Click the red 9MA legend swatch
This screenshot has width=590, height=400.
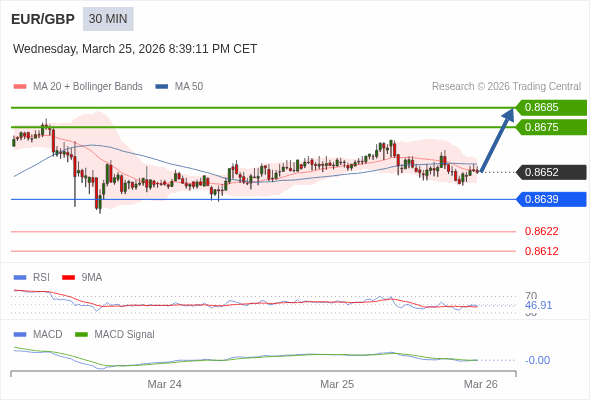click(x=68, y=278)
